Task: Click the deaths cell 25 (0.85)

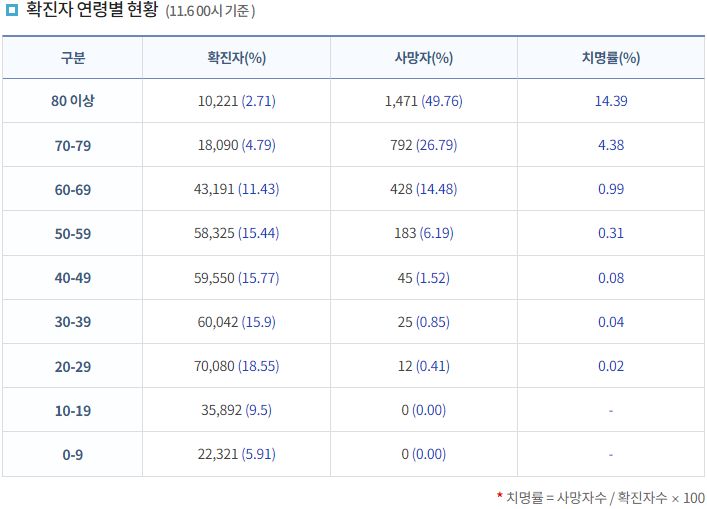Action: click(423, 322)
